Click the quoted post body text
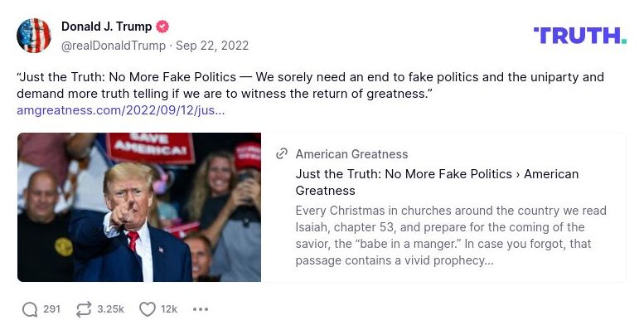This screenshot has height=335, width=644. pos(310,85)
